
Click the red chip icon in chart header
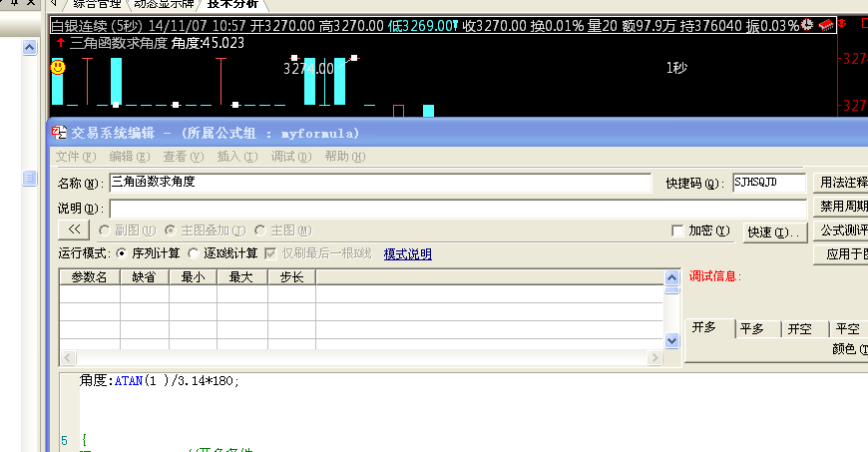826,24
